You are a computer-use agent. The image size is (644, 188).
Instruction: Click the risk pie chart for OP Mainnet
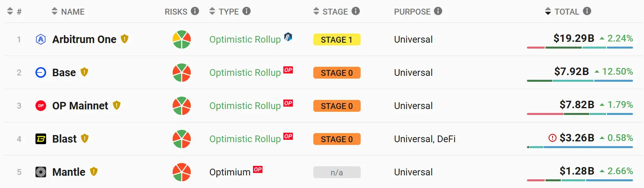[182, 106]
